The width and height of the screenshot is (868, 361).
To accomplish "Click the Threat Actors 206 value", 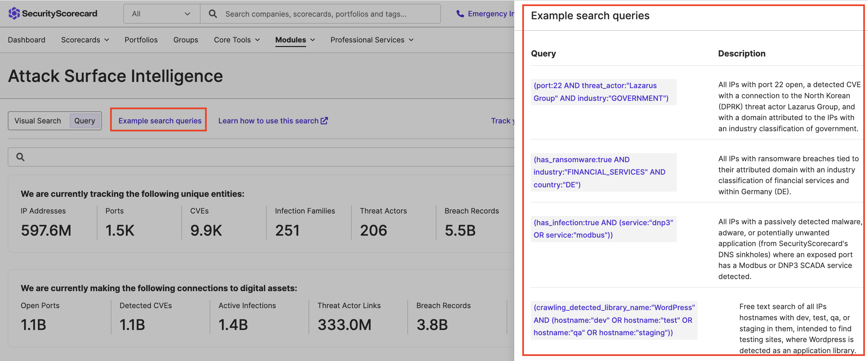I will coord(373,230).
